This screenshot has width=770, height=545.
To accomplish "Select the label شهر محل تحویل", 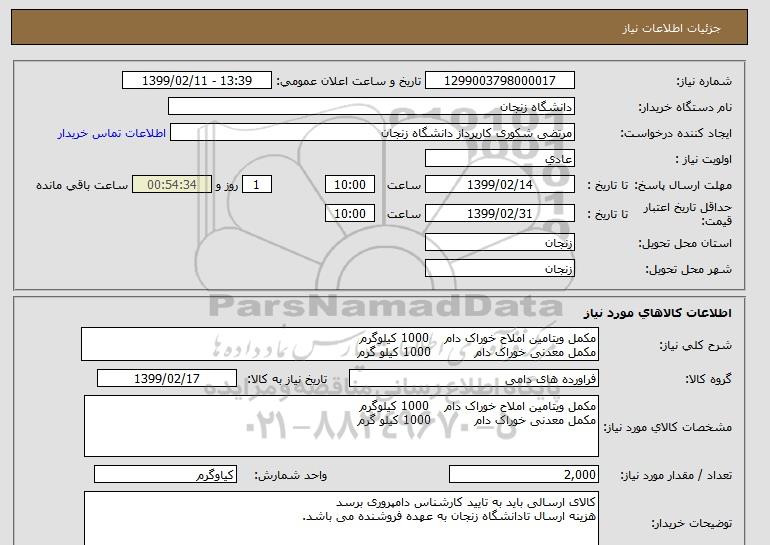I will [x=688, y=269].
